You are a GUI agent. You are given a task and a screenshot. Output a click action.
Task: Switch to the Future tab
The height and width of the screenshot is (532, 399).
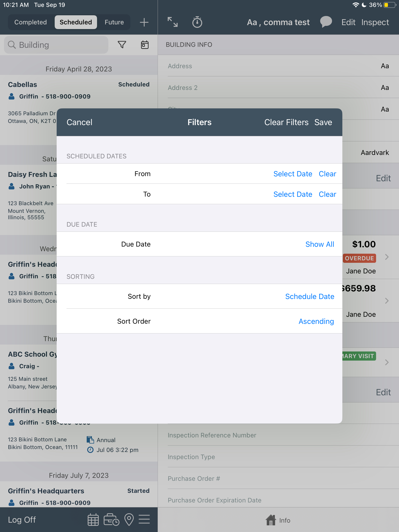(x=114, y=22)
